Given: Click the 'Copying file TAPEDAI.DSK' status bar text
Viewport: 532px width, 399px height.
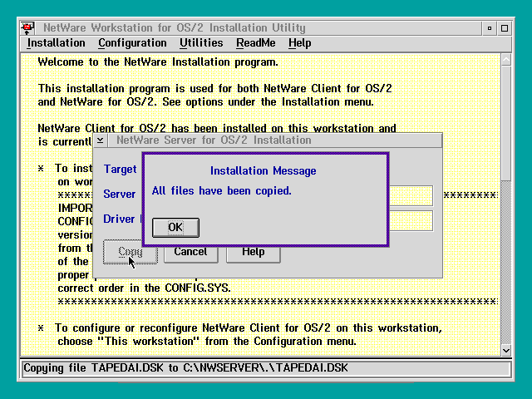Looking at the screenshot, I should [x=185, y=368].
